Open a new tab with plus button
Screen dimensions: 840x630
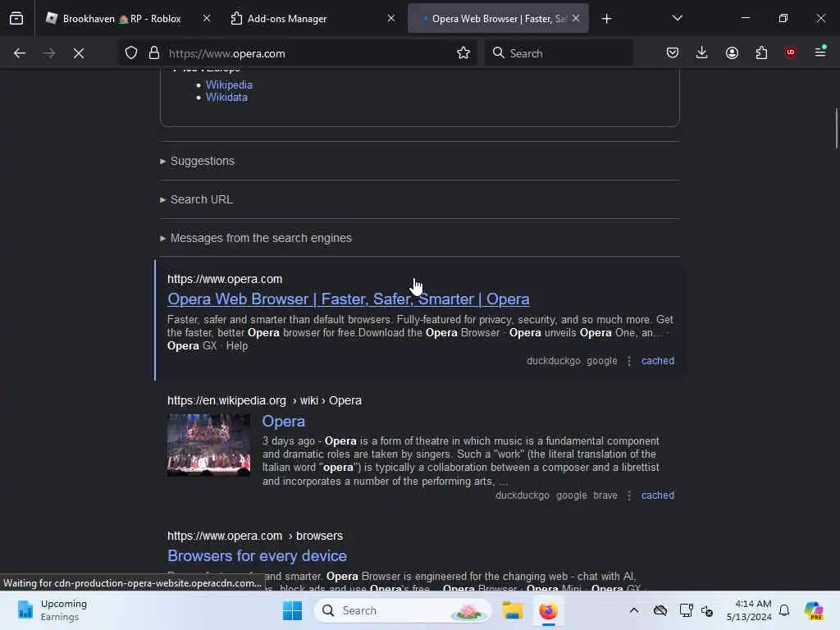click(606, 19)
